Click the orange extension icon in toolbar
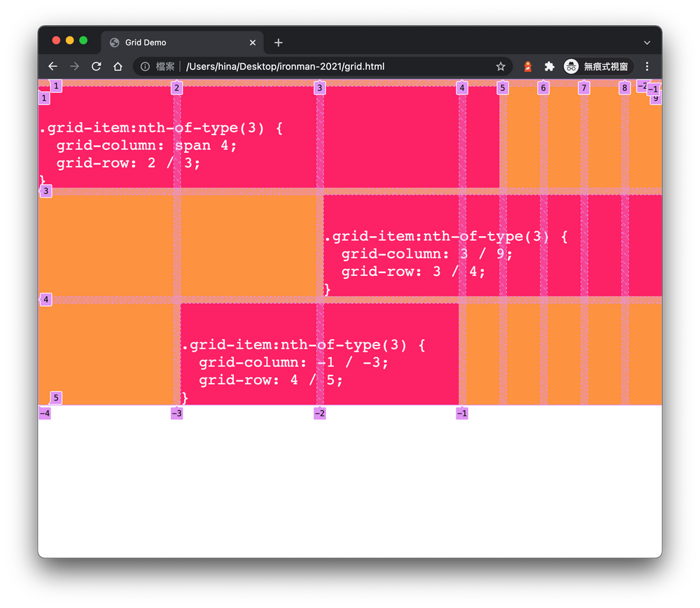The image size is (700, 608). pyautogui.click(x=528, y=67)
